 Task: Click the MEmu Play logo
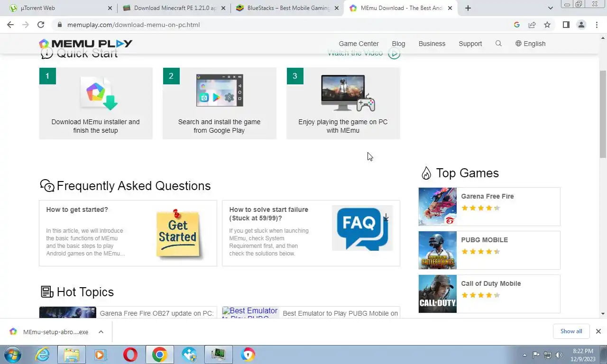[x=86, y=44]
